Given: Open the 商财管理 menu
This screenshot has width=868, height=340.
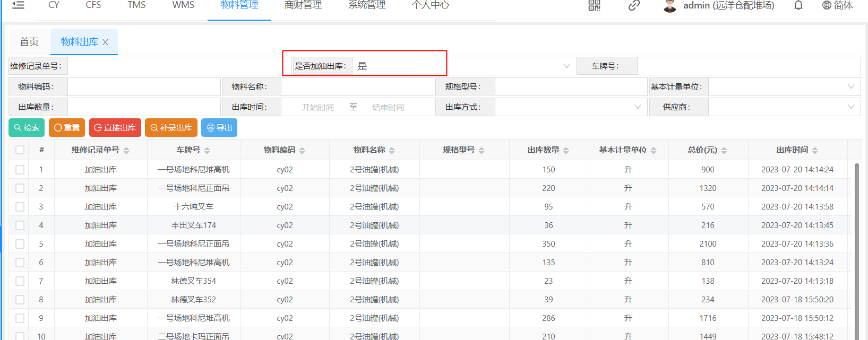Looking at the screenshot, I should 303,5.
